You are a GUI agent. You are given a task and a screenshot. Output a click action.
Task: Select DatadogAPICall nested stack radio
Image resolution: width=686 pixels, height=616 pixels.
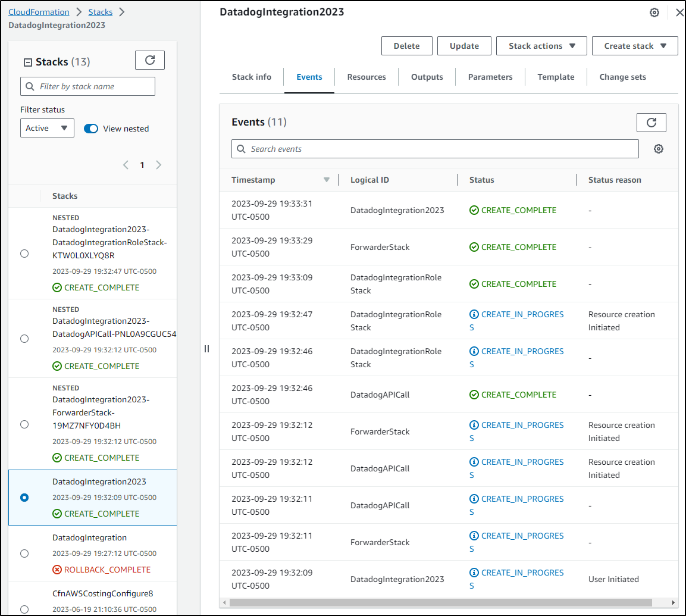point(24,339)
